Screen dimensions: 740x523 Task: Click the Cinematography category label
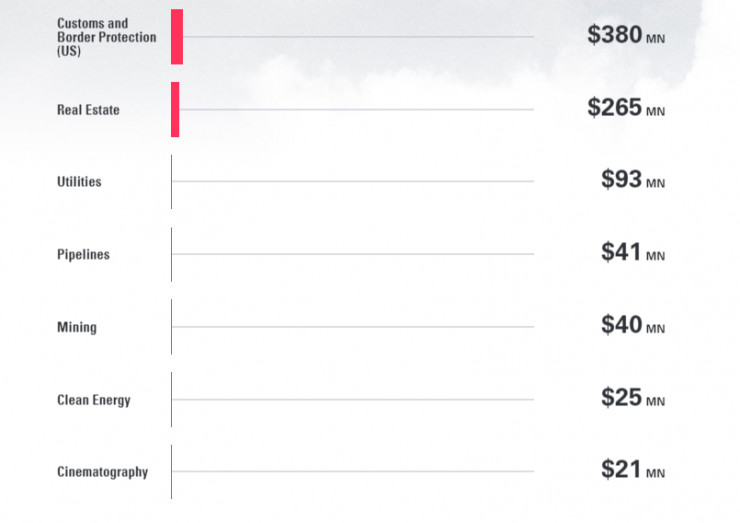102,472
